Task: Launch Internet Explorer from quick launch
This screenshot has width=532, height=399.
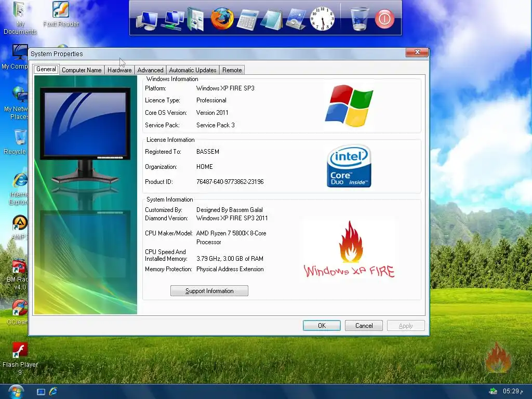Action: point(53,392)
